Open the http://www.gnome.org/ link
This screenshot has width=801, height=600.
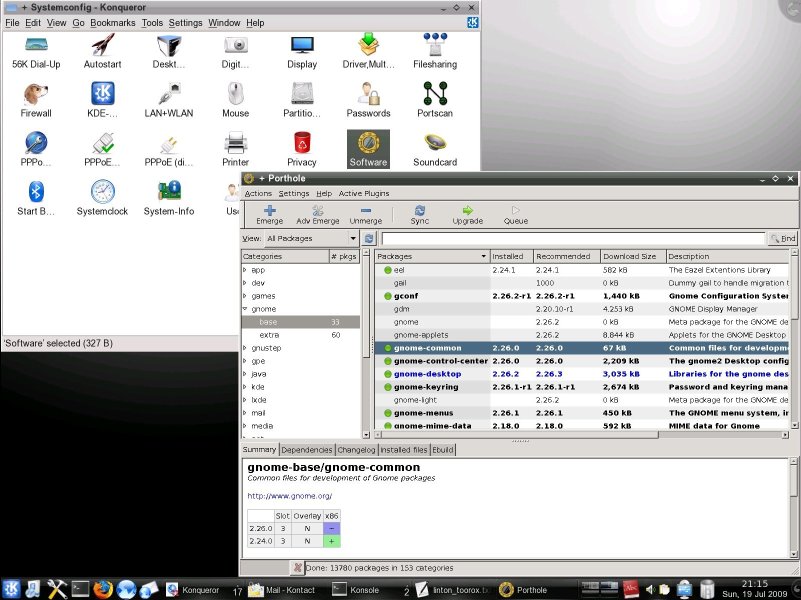(290, 496)
